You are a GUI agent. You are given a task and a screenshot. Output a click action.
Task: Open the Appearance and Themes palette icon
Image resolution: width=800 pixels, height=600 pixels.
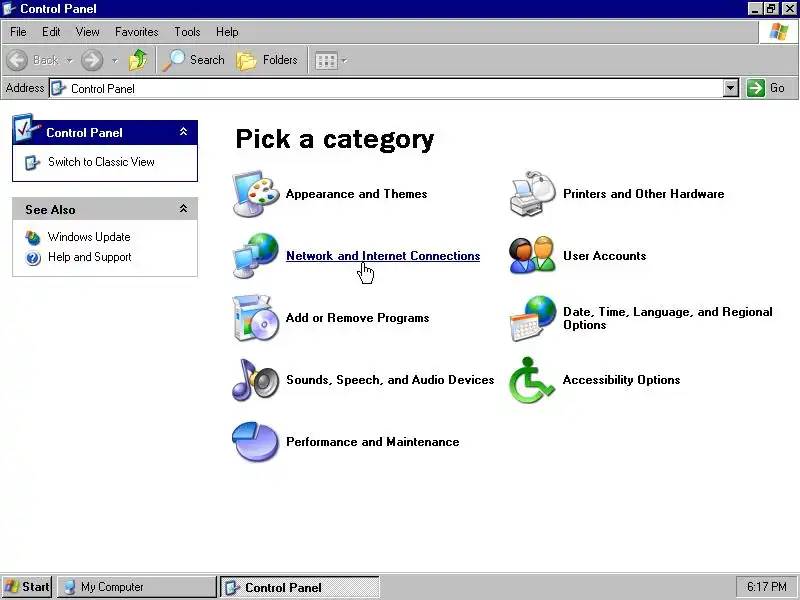[256, 194]
